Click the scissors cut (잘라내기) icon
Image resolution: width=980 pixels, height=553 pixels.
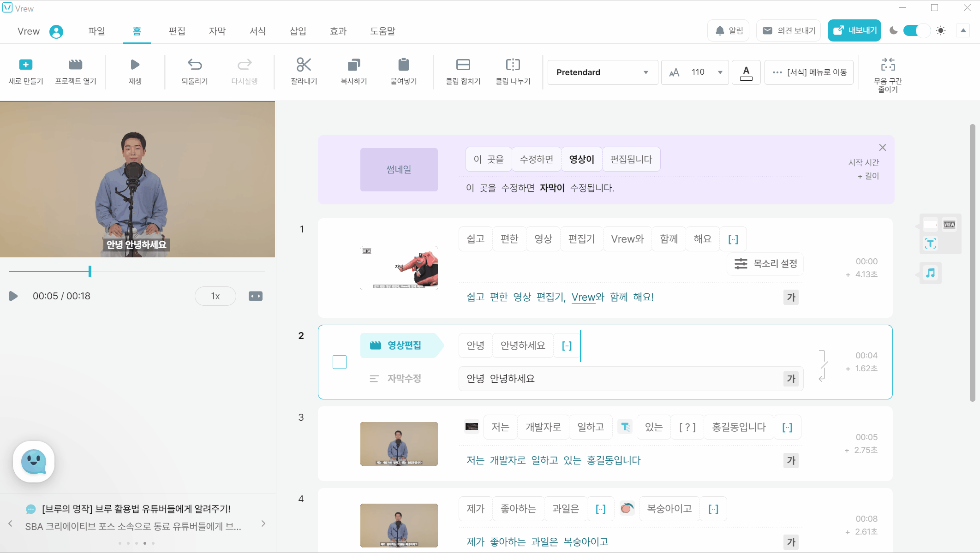[x=304, y=65]
